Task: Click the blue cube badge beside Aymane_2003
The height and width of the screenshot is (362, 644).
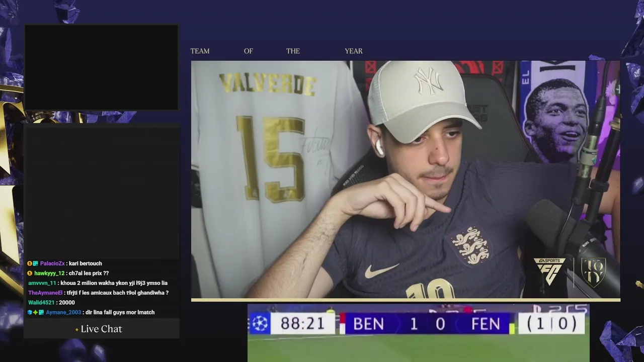Action: coord(30,312)
